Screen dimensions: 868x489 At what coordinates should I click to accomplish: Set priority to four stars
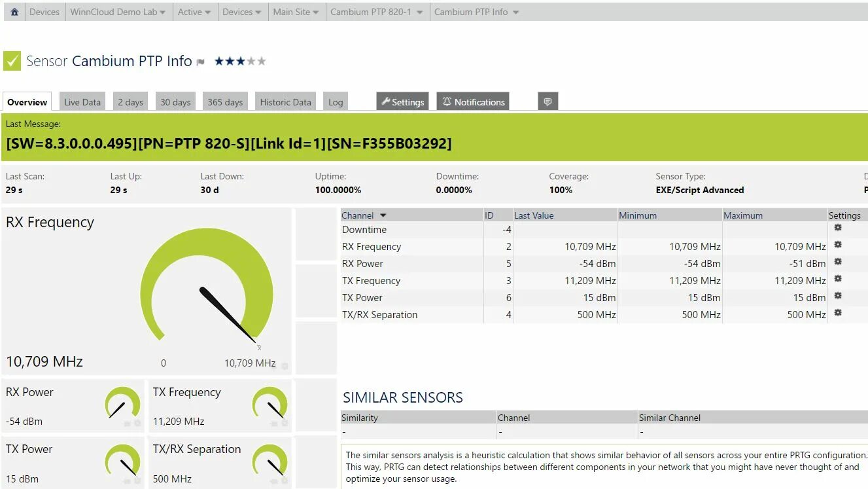(x=251, y=61)
